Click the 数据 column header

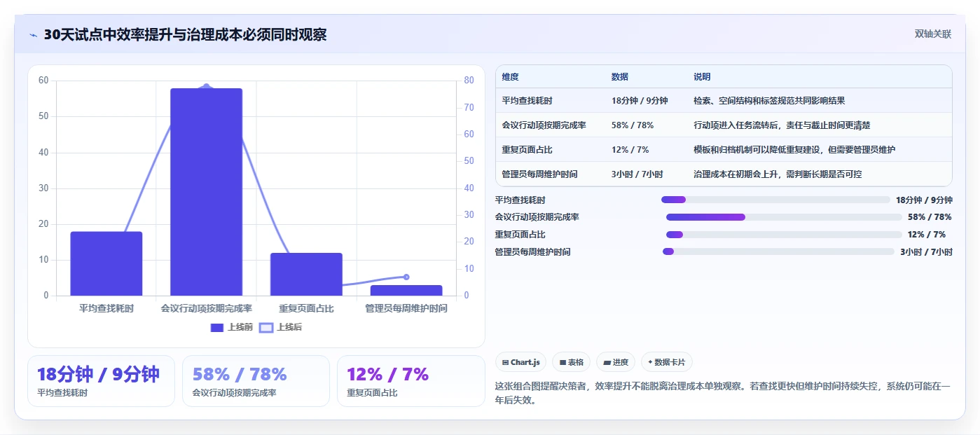pyautogui.click(x=620, y=77)
